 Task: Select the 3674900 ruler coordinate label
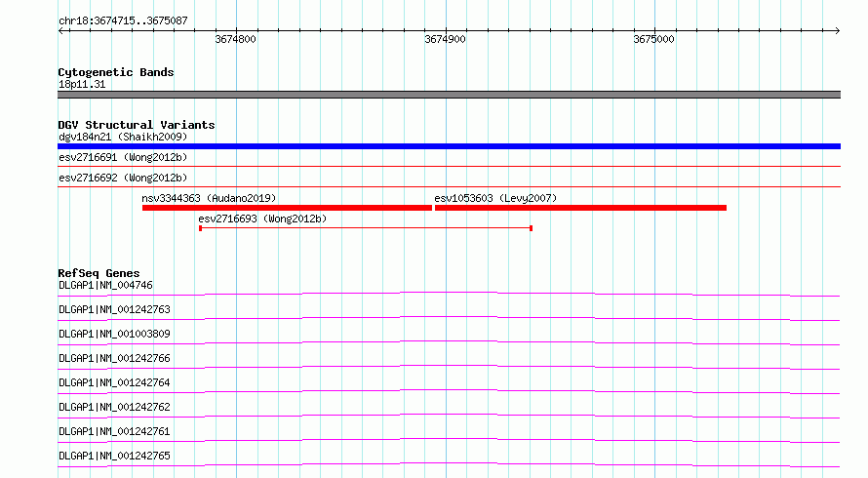coord(445,39)
